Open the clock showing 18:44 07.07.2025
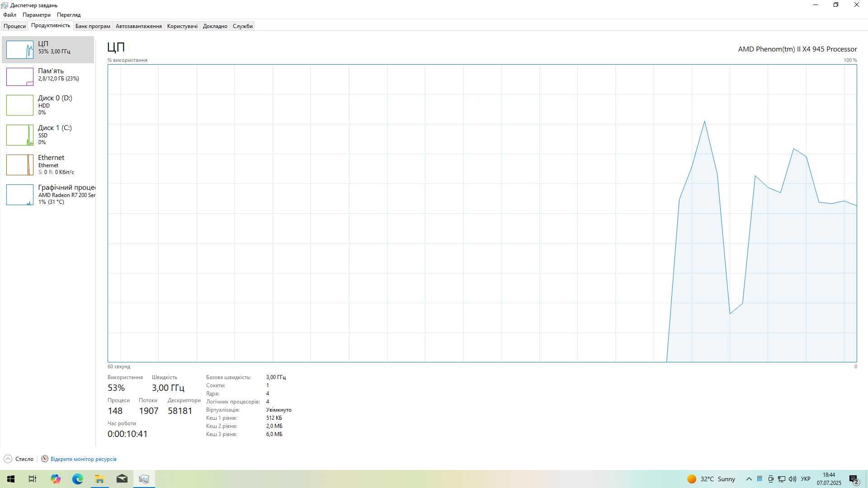Screen dimensions: 868x488 829,479
